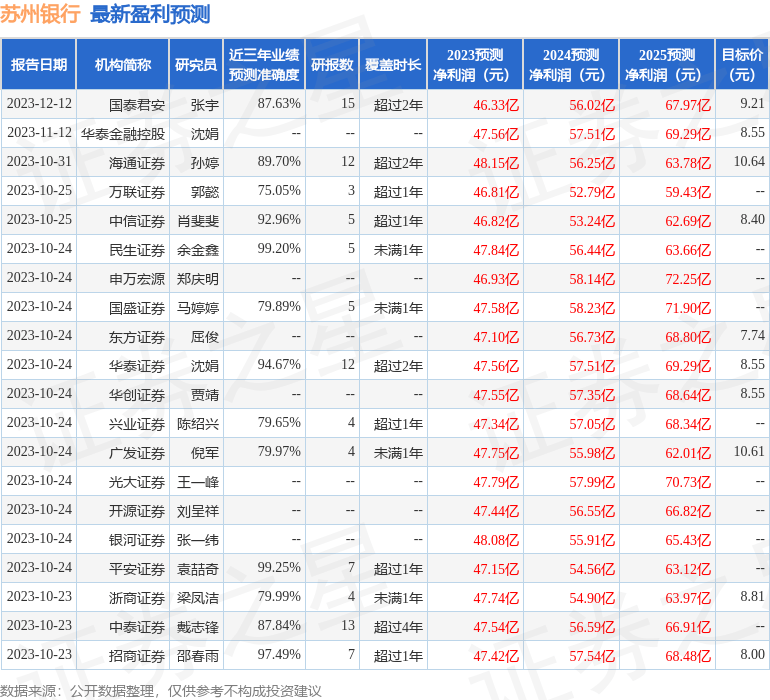Screen dimensions: 770x700
Task: Click the 目标价 column header
Action: [x=742, y=65]
